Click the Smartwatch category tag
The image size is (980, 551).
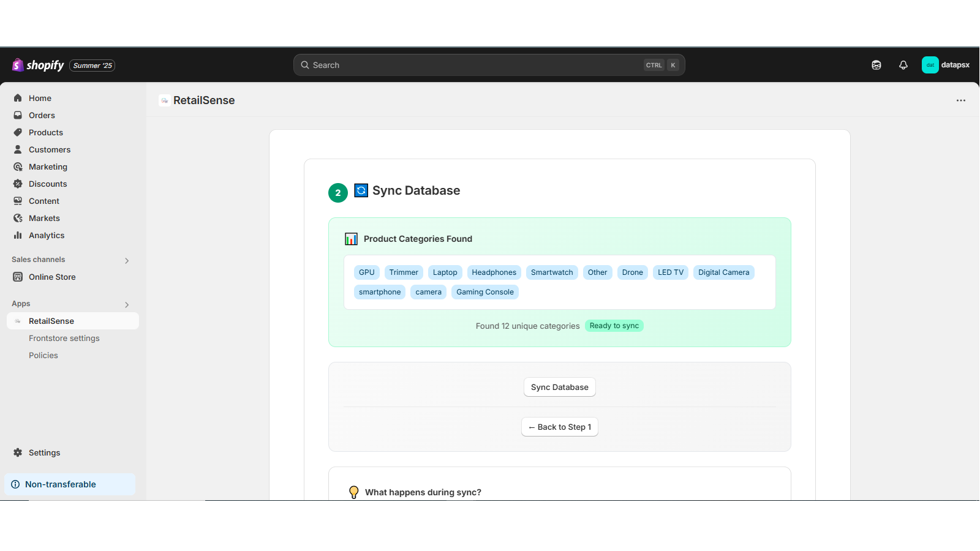[x=552, y=272]
